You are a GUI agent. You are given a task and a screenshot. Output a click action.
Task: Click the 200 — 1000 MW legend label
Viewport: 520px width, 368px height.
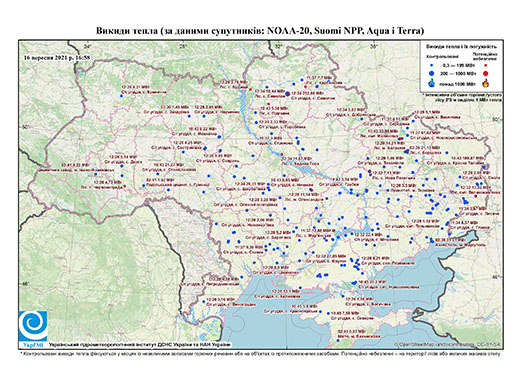[458, 73]
